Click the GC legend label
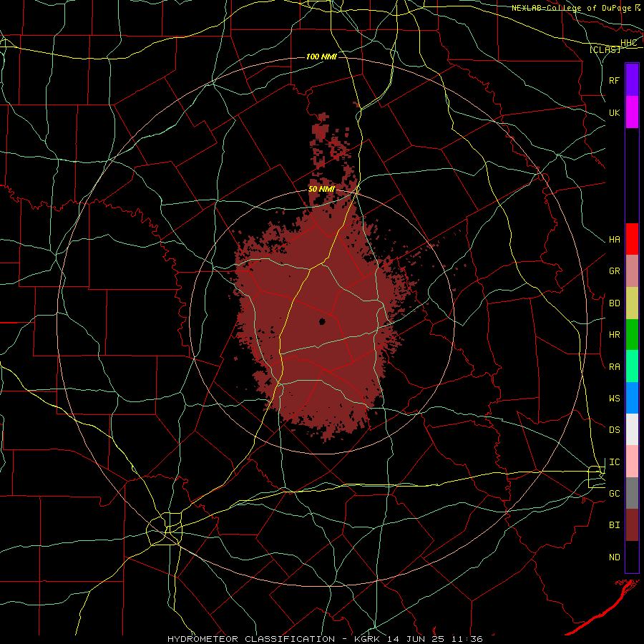This screenshot has width=644, height=644. point(615,493)
